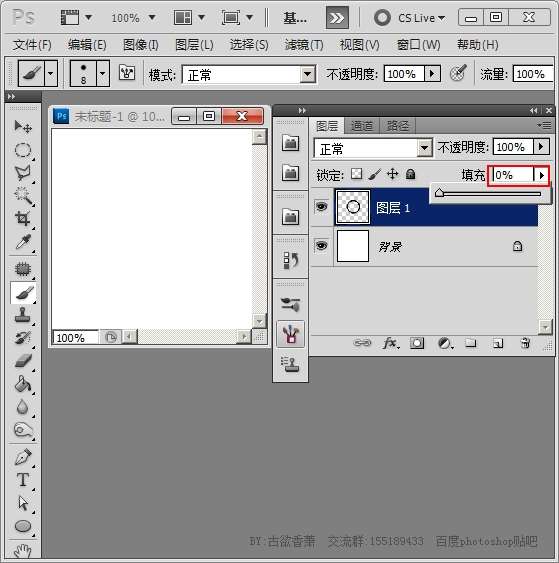Open the brush preset picker dropdown
The width and height of the screenshot is (559, 563).
click(103, 74)
